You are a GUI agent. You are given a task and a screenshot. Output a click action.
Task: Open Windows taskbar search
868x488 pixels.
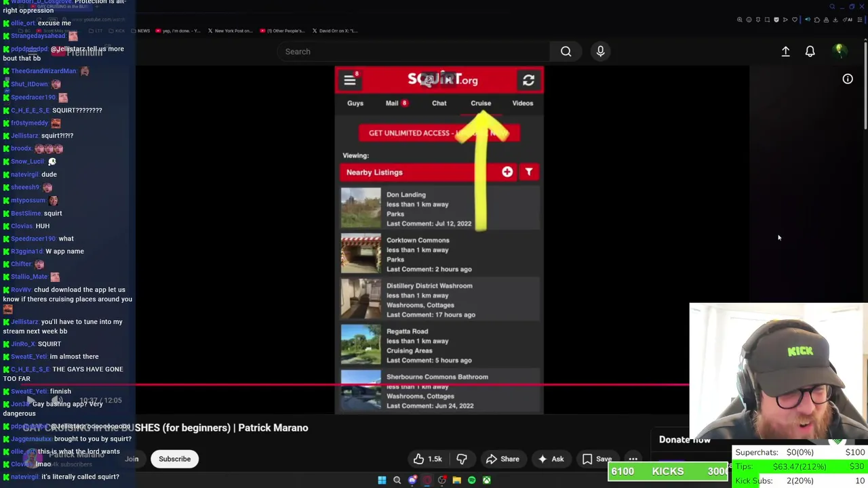397,480
